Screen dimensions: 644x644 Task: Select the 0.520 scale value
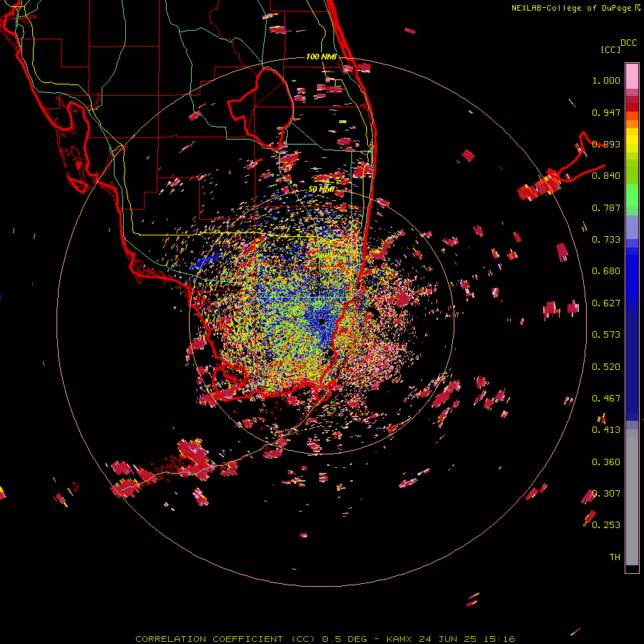(x=606, y=367)
